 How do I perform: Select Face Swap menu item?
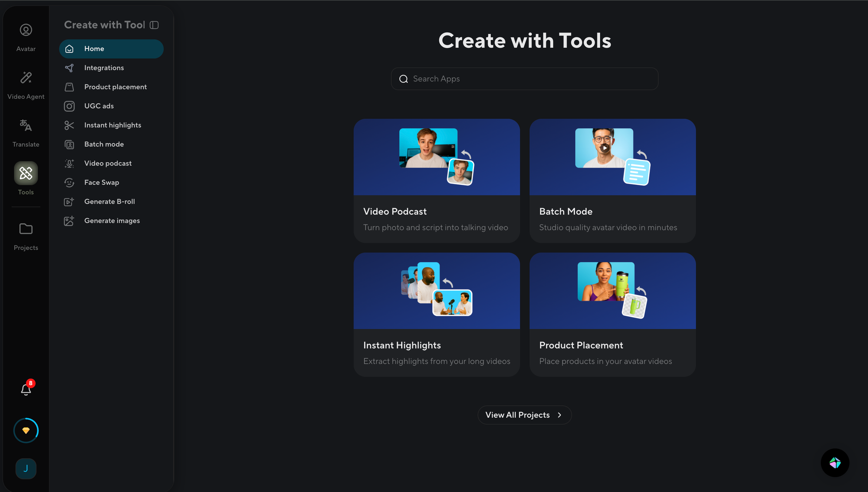(102, 182)
